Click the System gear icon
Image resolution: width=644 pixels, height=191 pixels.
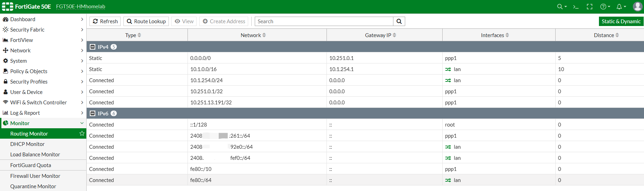(x=6, y=61)
